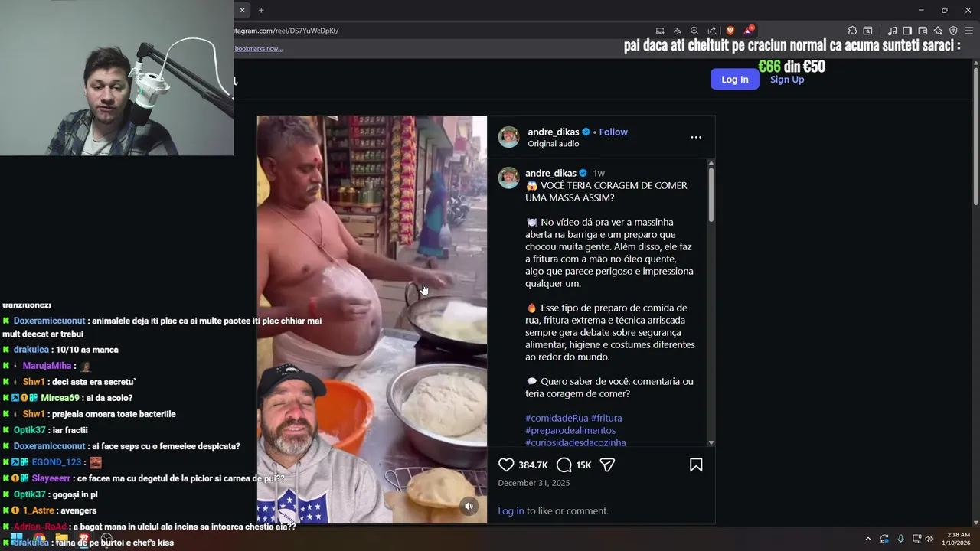
Task: Click the Brave Rewards triangle icon
Action: pos(748,31)
